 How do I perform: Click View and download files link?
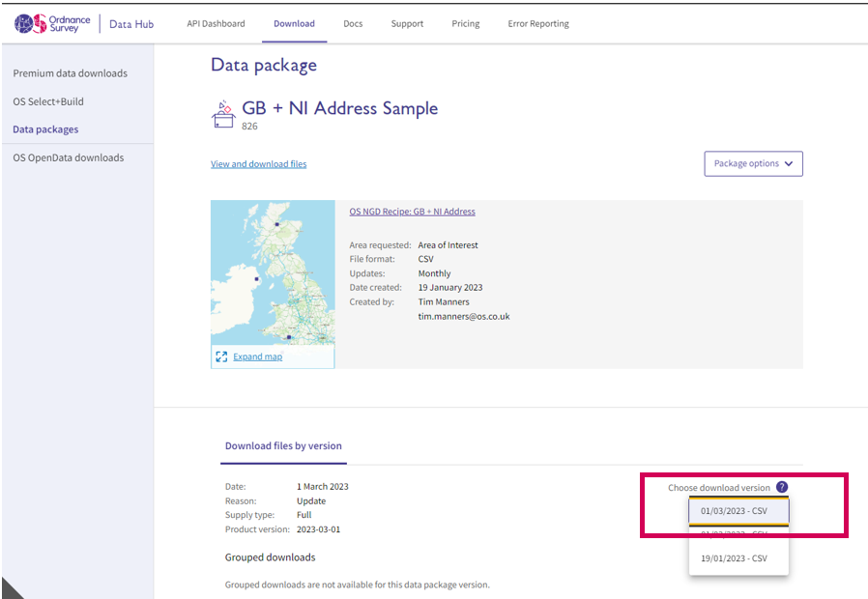[x=258, y=164]
